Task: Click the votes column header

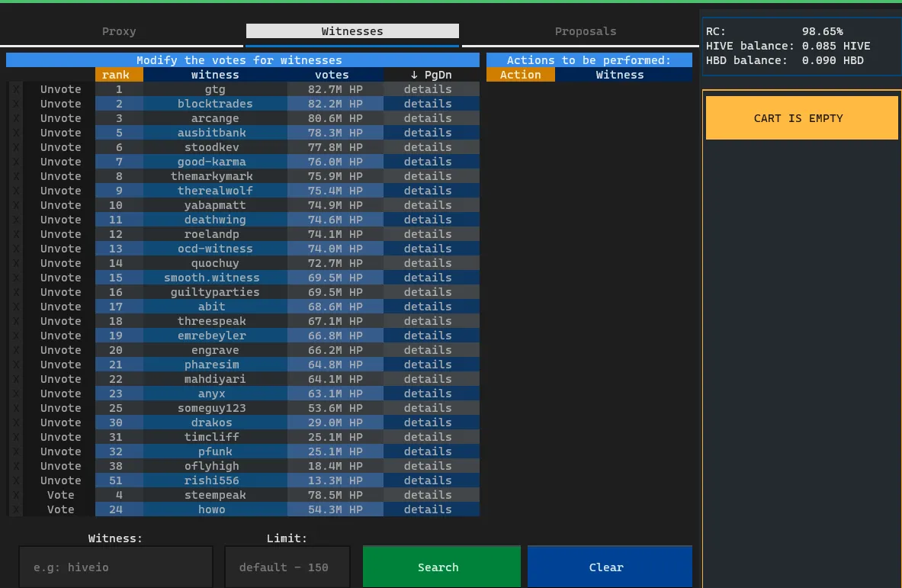Action: [332, 75]
